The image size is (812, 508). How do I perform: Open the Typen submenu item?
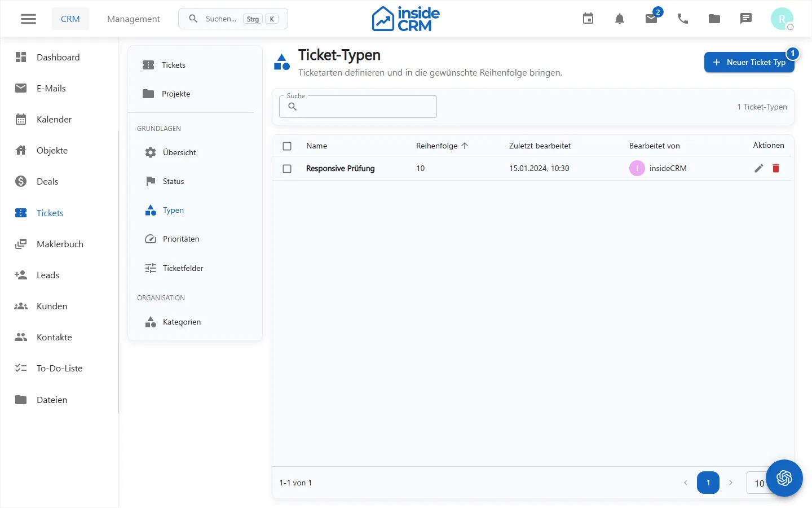(195, 210)
